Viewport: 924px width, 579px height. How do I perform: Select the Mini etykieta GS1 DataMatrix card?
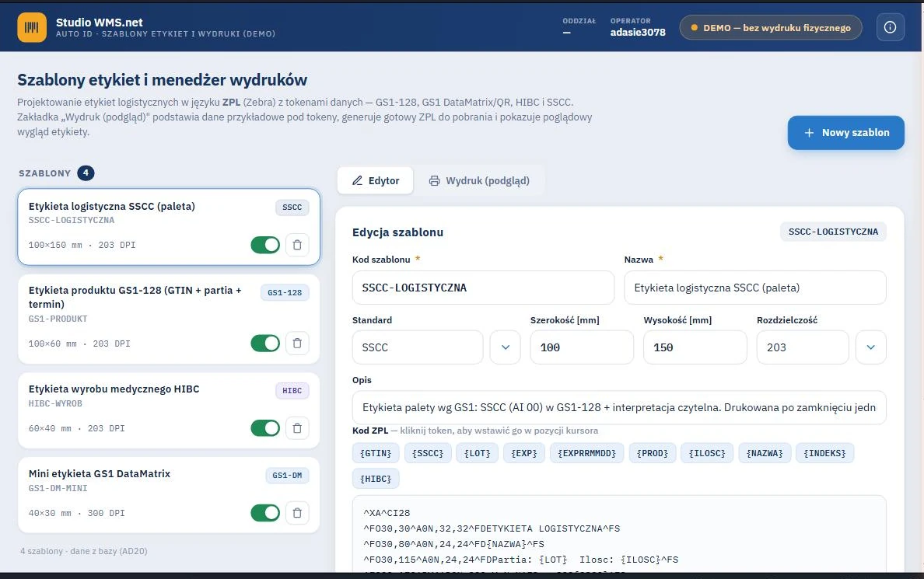(x=169, y=495)
